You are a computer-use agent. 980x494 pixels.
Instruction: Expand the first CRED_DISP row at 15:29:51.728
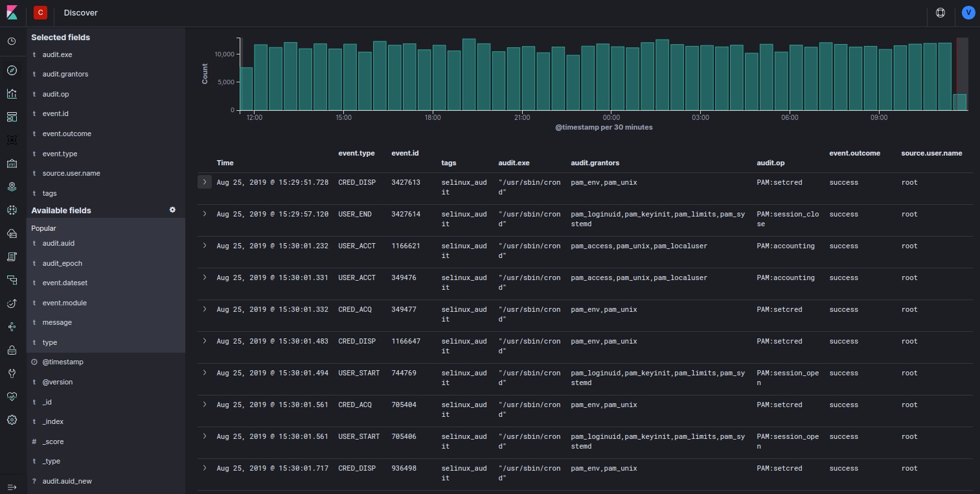click(x=205, y=182)
